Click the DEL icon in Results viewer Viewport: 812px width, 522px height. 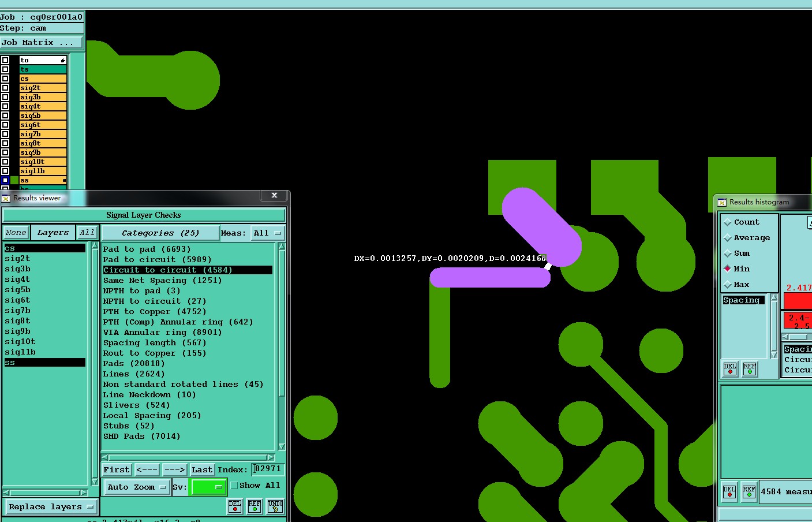click(235, 506)
